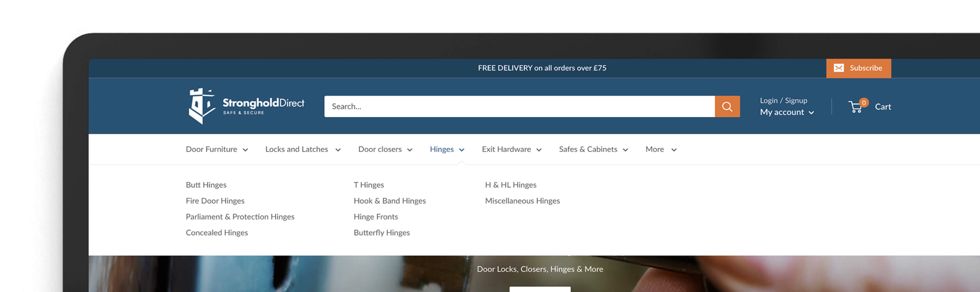This screenshot has width=980, height=292.
Task: Open Parliament & Protection Hinges link
Action: (x=240, y=217)
